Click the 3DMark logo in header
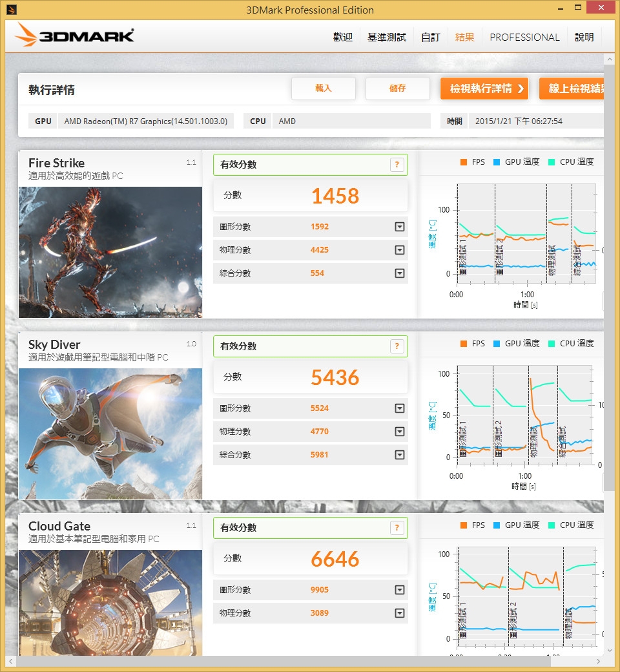This screenshot has height=672, width=620. (x=74, y=35)
